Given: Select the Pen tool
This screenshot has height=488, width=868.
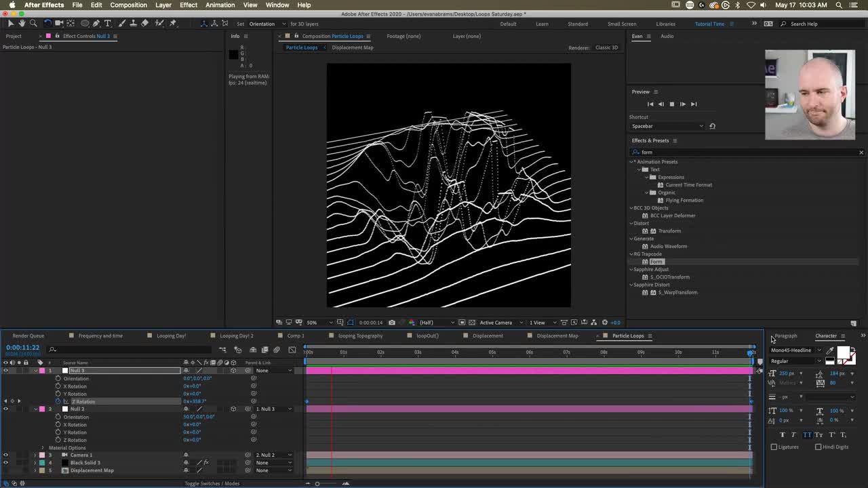Looking at the screenshot, I should point(96,23).
